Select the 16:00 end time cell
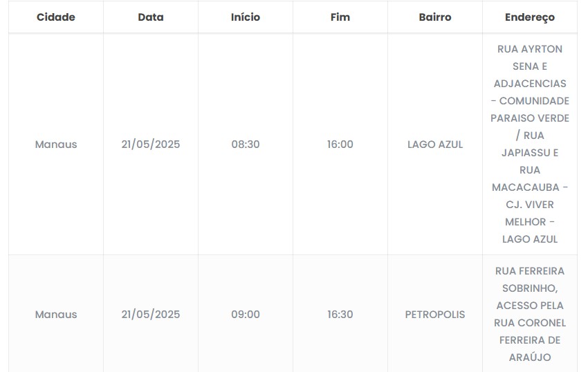The image size is (588, 372). coord(340,145)
